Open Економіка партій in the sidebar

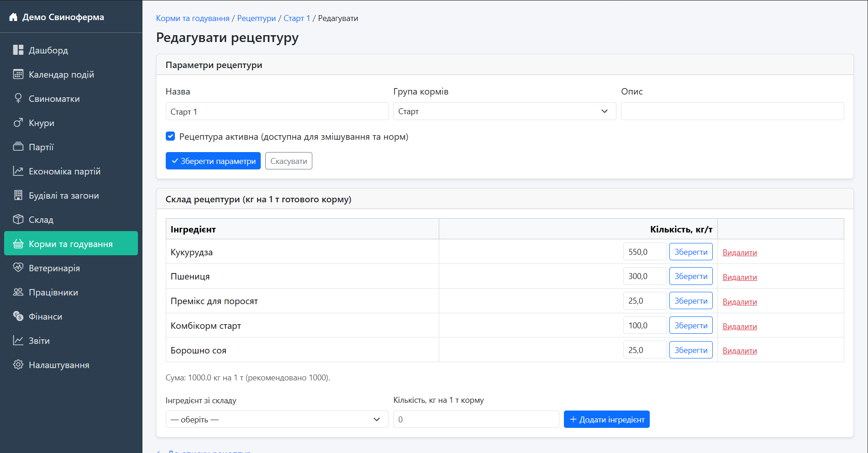click(x=64, y=171)
